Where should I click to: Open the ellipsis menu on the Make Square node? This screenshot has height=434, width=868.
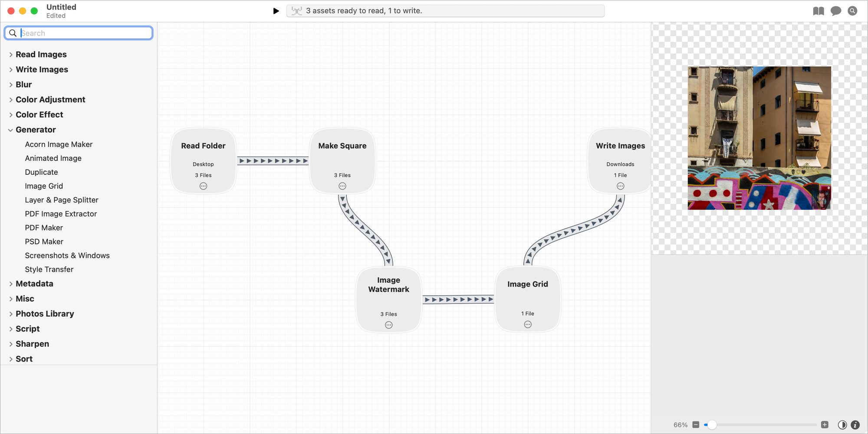pos(342,186)
